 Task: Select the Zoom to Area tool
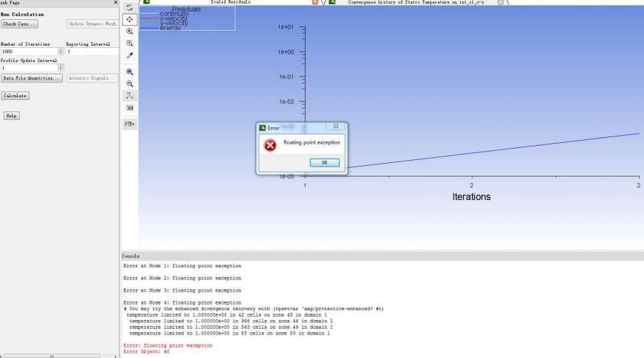130,44
